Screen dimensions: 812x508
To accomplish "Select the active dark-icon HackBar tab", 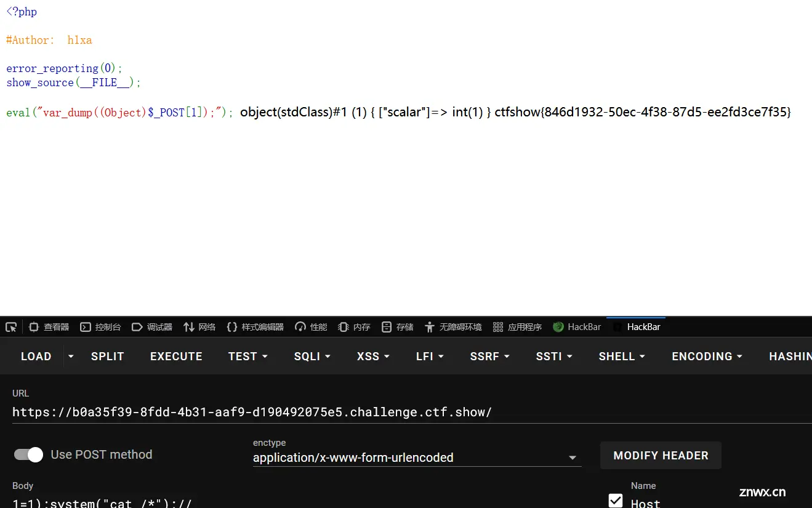I will 637,327.
